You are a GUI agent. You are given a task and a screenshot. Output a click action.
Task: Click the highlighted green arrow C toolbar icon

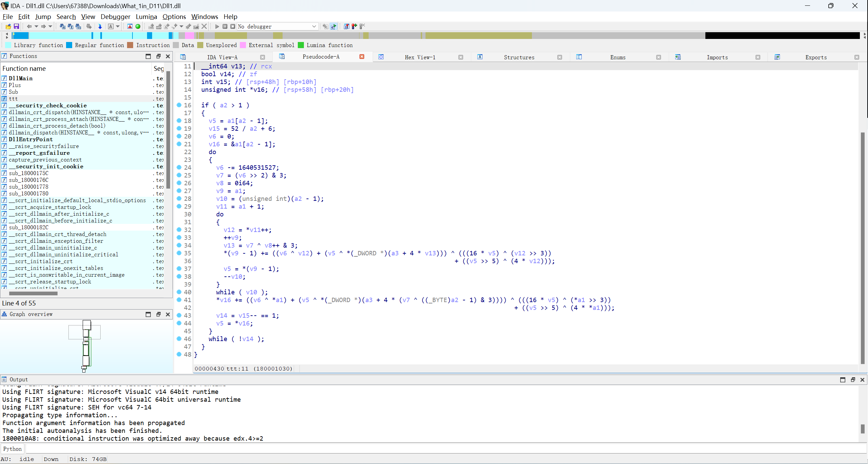point(333,26)
